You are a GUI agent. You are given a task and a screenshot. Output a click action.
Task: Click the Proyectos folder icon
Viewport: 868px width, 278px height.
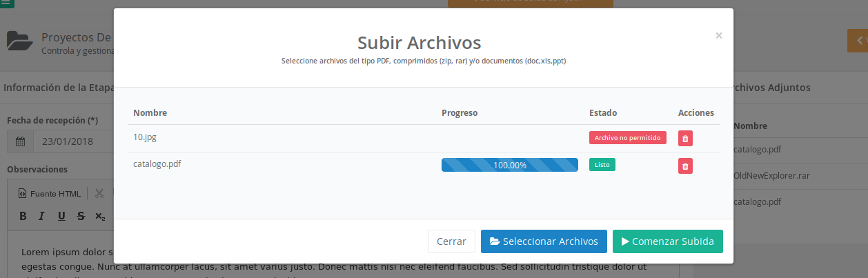point(20,41)
